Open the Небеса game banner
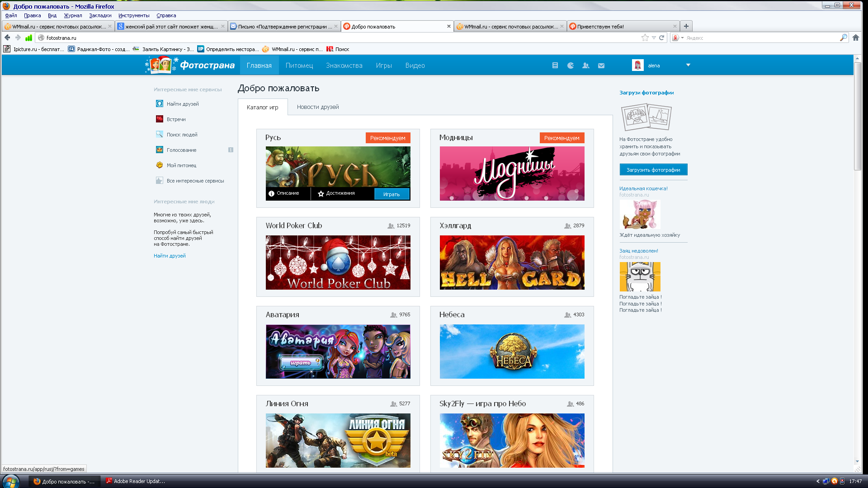This screenshot has height=488, width=868. (512, 352)
